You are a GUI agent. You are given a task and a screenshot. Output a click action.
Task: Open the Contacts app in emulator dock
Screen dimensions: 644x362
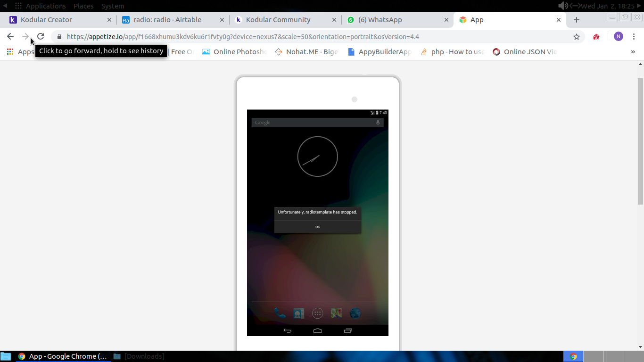(x=299, y=313)
